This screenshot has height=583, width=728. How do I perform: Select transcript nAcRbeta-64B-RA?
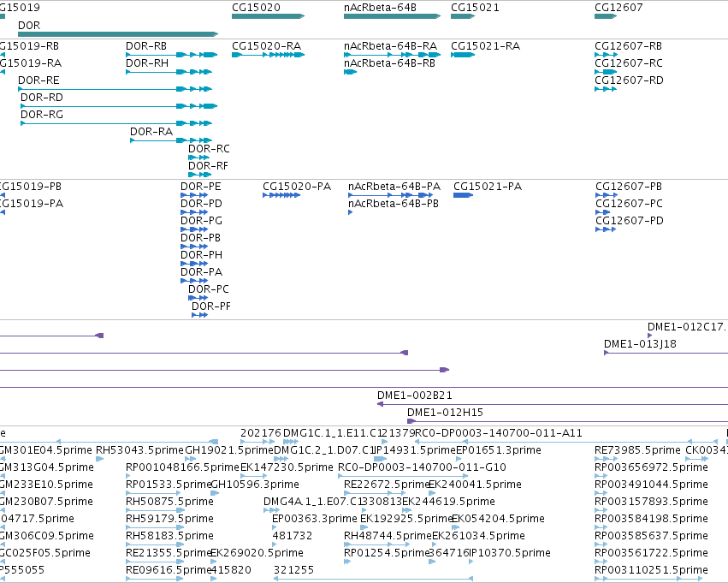pyautogui.click(x=393, y=55)
